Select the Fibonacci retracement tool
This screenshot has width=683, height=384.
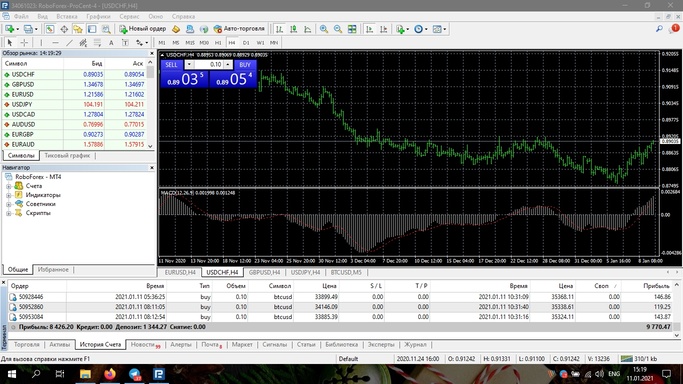click(x=97, y=43)
